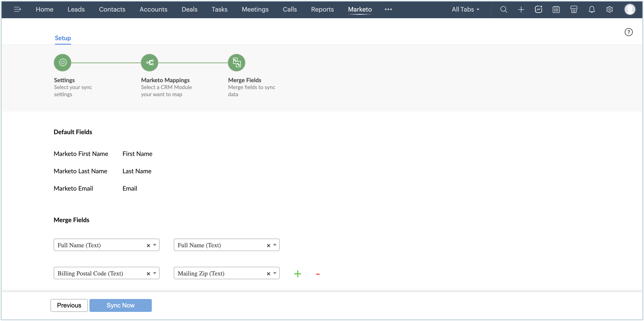Remove merge field row with red minus
The image size is (644, 321).
(318, 274)
